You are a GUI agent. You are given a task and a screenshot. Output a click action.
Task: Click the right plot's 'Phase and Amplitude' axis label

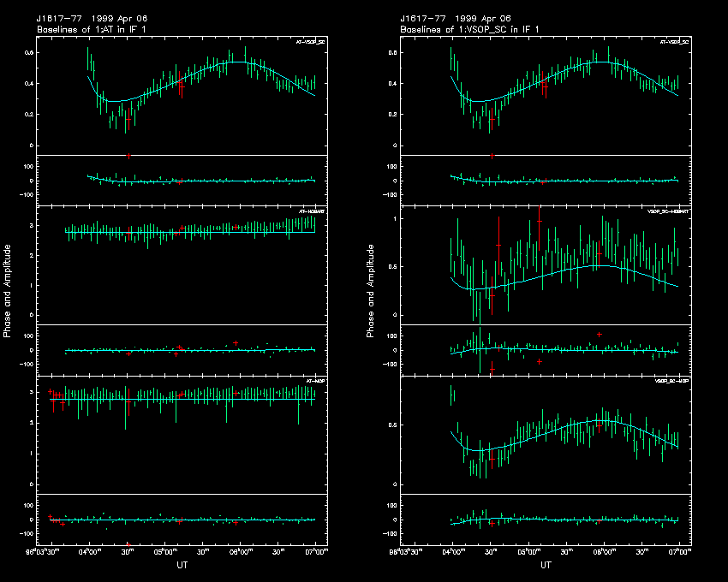click(370, 291)
